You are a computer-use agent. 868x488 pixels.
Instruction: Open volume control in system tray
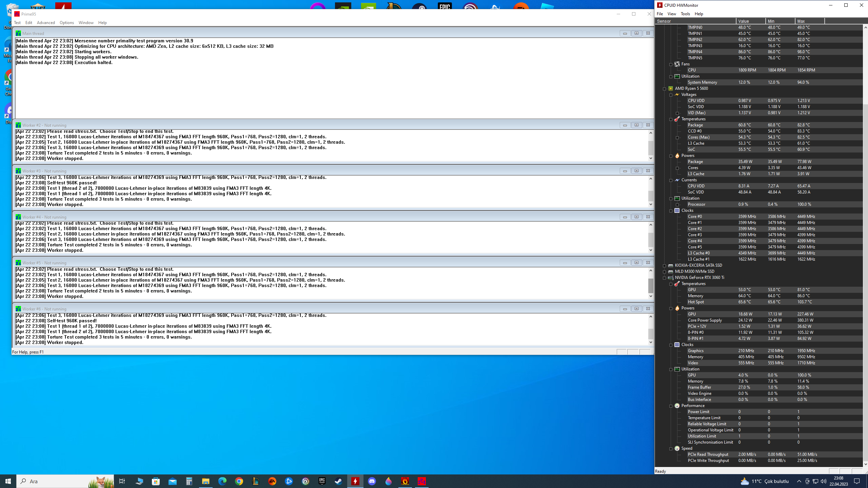click(x=824, y=481)
